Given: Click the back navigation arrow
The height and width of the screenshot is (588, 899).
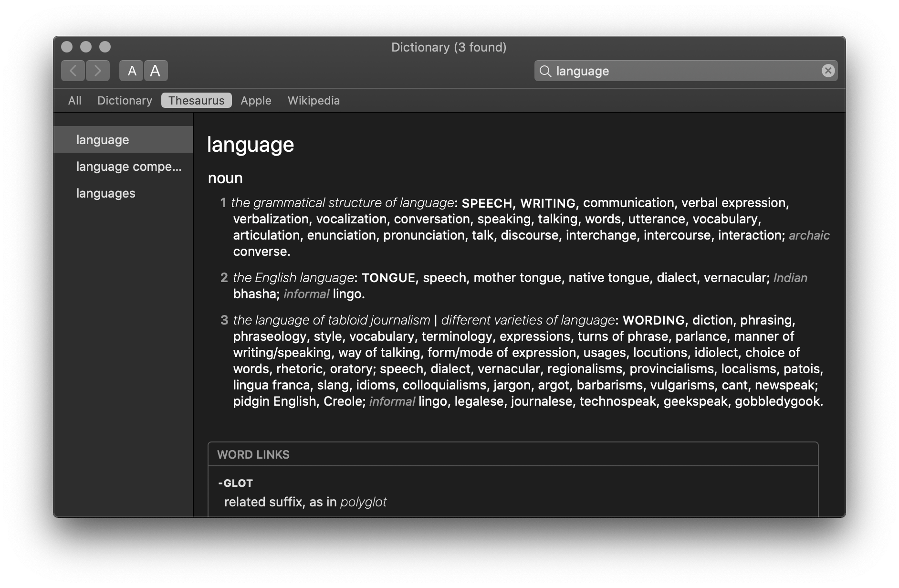Looking at the screenshot, I should pyautogui.click(x=73, y=70).
